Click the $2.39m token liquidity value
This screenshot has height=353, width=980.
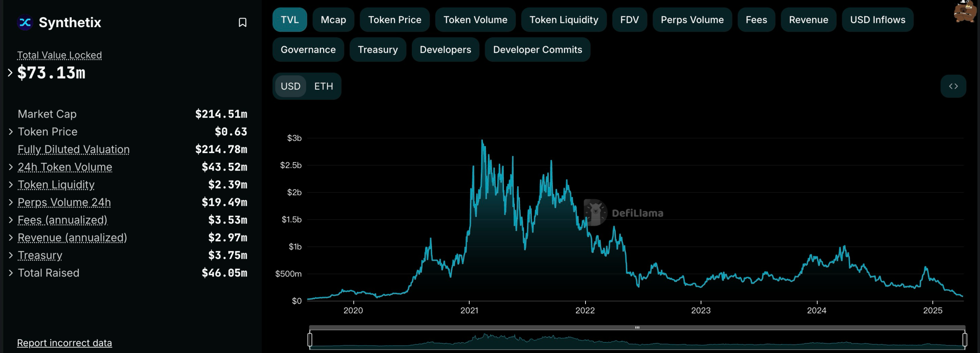228,185
